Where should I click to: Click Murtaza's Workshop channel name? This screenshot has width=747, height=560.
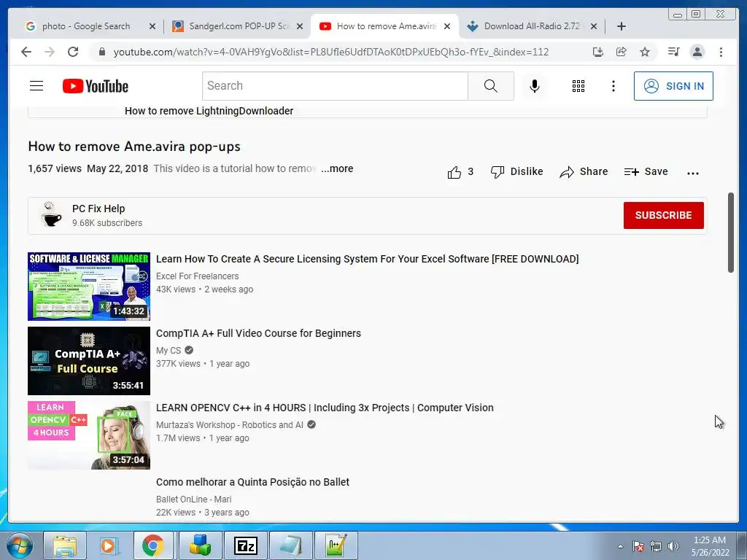pos(230,425)
